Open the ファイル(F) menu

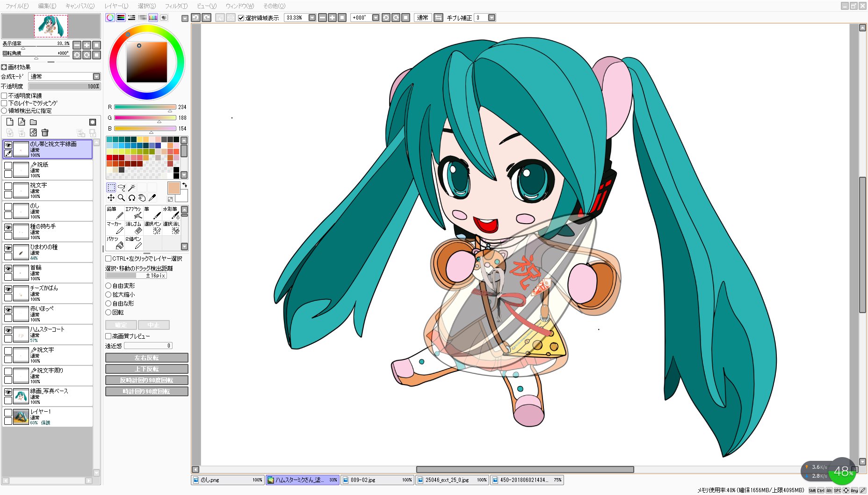coord(17,6)
